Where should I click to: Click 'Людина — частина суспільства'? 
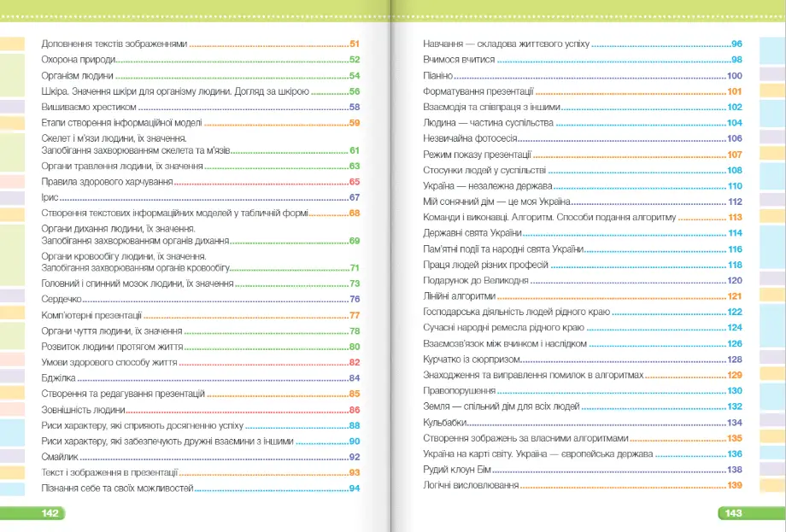point(488,123)
